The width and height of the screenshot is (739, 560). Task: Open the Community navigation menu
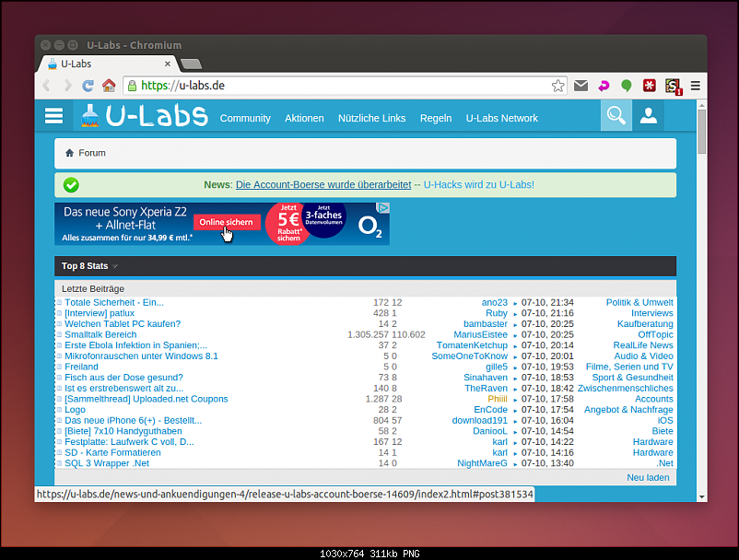245,118
